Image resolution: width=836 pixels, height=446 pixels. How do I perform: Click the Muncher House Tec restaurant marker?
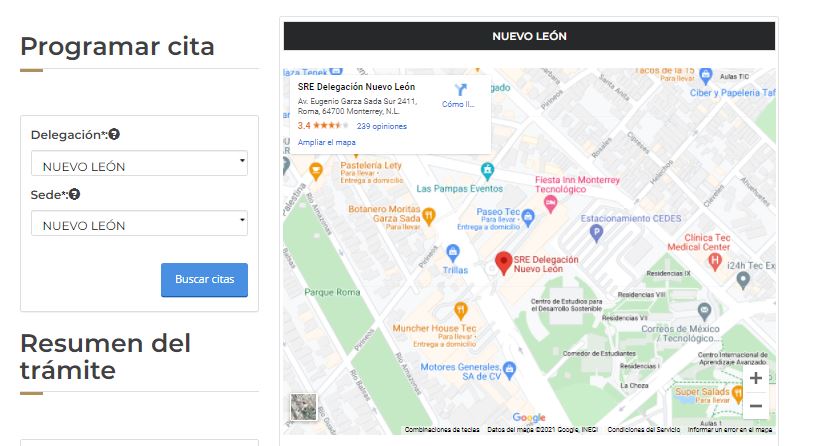click(460, 311)
